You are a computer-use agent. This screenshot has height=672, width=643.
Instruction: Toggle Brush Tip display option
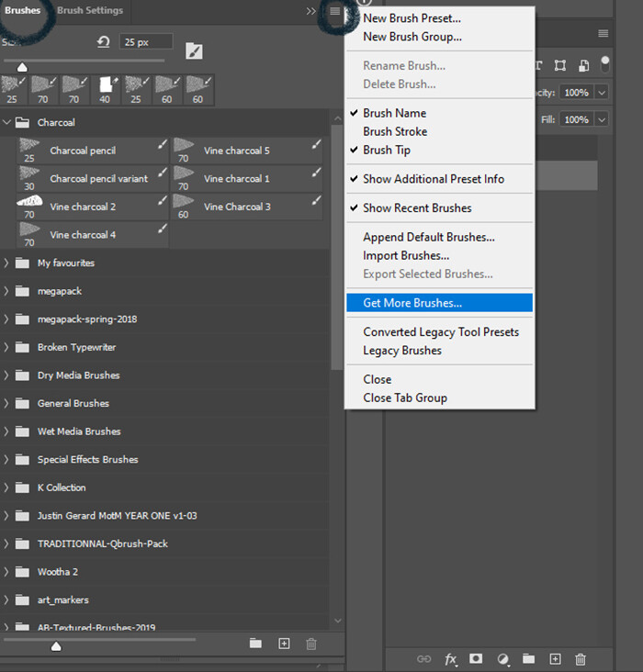coord(439,150)
